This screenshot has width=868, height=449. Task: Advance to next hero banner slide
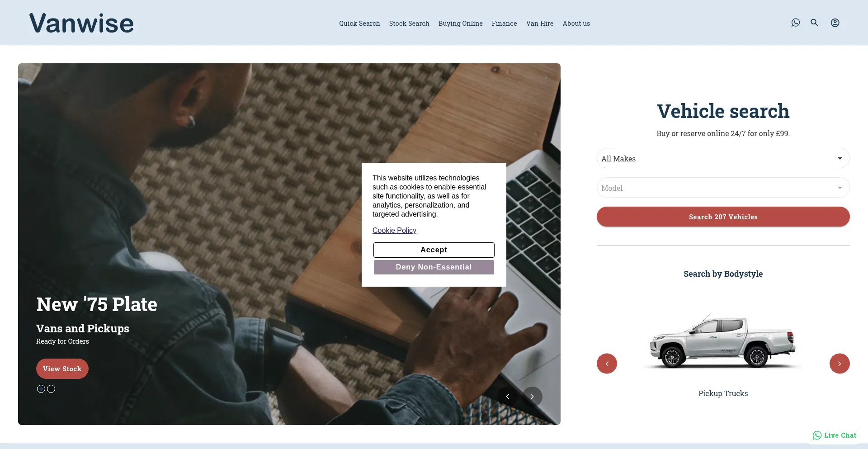(533, 397)
